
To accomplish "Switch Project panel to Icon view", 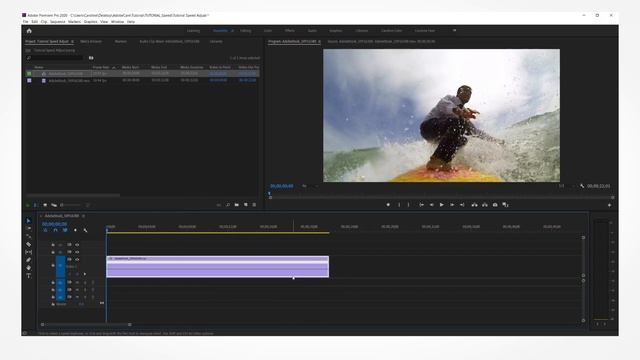I will (x=45, y=205).
